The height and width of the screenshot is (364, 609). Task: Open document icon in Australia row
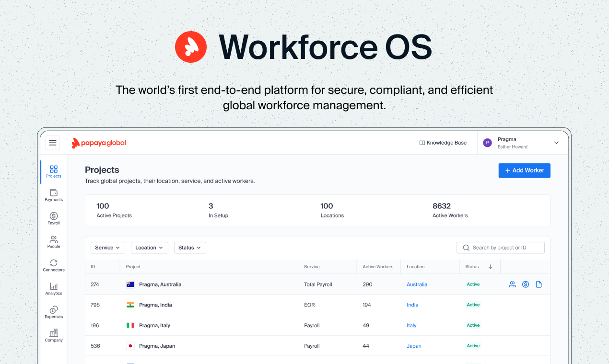coord(539,284)
